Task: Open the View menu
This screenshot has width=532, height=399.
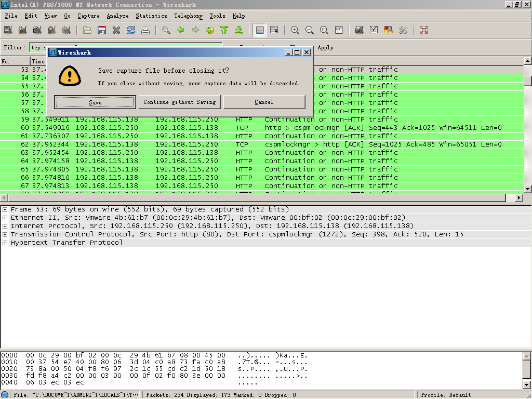Action: [x=50, y=16]
